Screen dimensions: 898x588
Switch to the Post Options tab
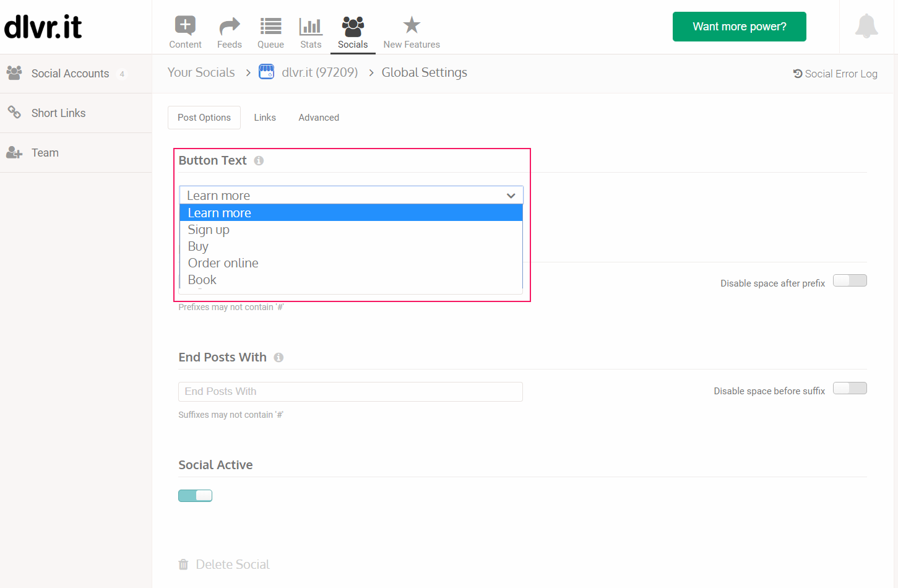(x=204, y=118)
